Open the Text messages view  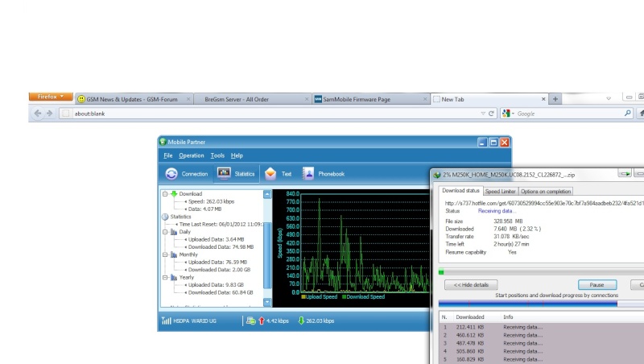pos(278,174)
